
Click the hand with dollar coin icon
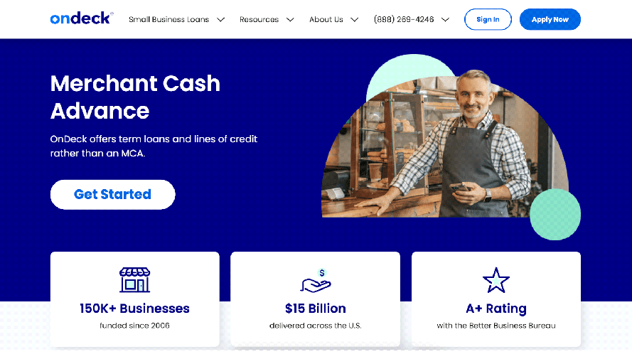[316, 281]
